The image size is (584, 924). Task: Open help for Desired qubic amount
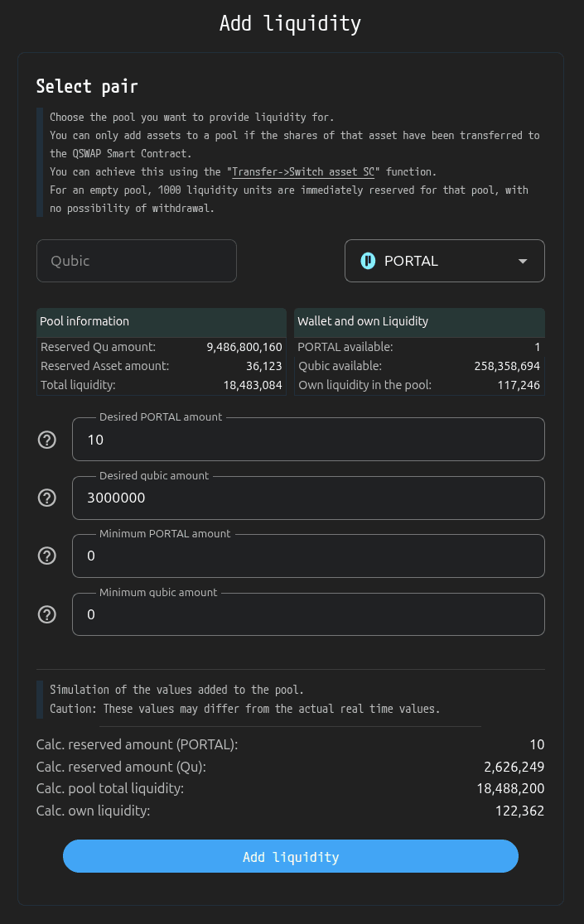[47, 498]
